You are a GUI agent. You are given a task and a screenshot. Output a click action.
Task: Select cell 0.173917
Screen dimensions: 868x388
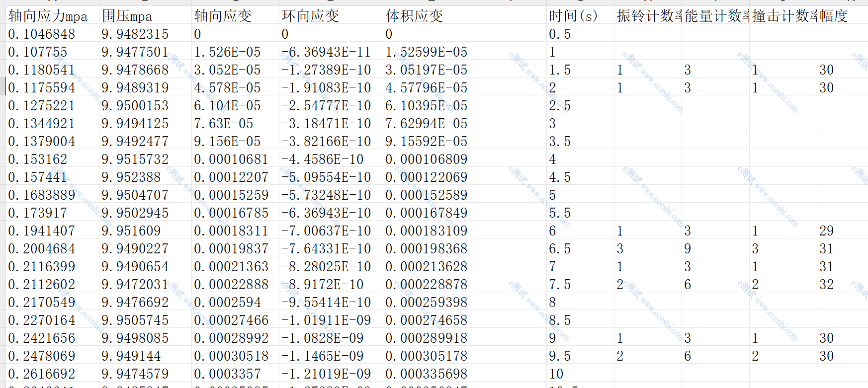click(53, 212)
